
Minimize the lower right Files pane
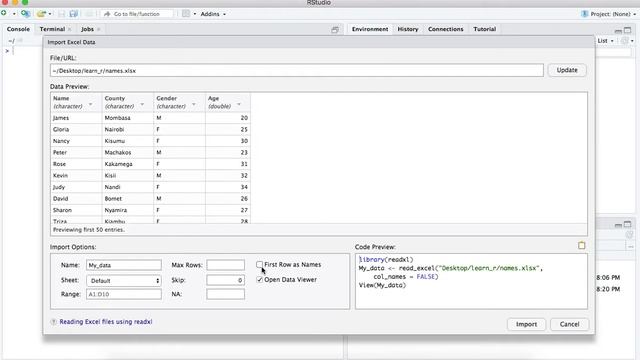618,224
